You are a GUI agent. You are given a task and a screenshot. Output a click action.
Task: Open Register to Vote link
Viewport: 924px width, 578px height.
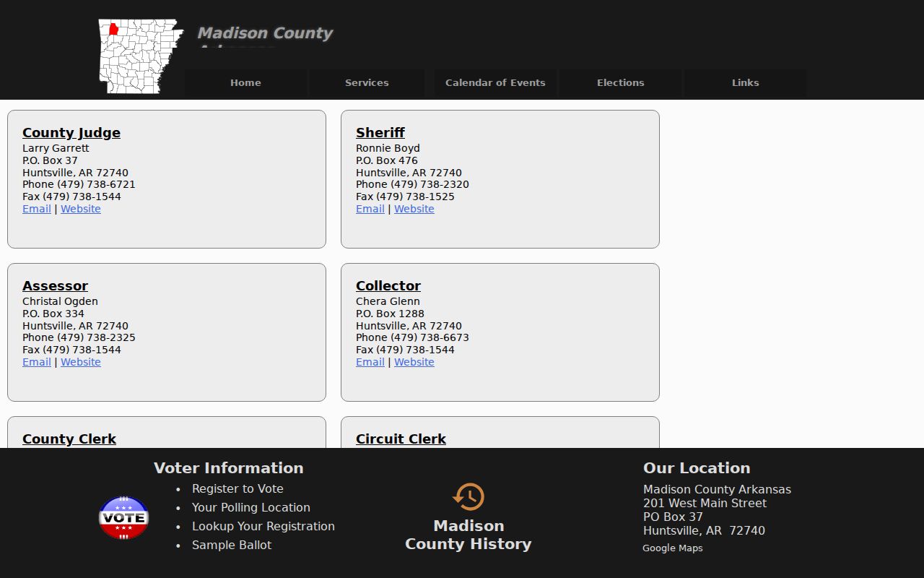point(237,489)
